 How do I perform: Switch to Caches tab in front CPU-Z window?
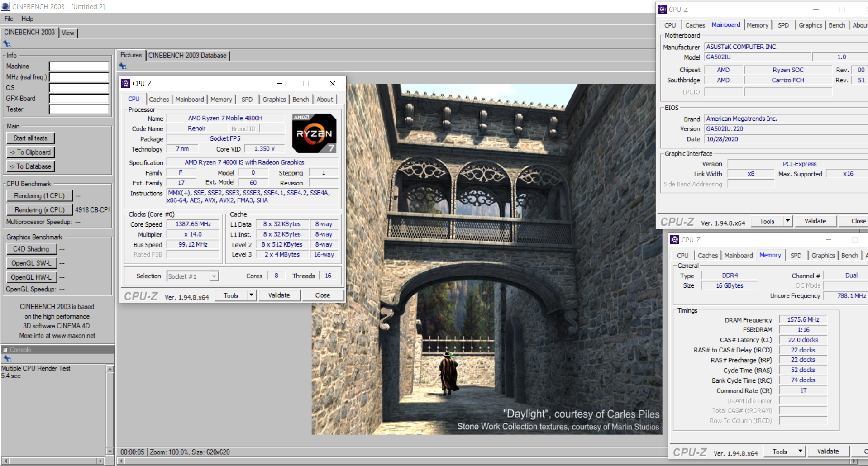(x=159, y=99)
